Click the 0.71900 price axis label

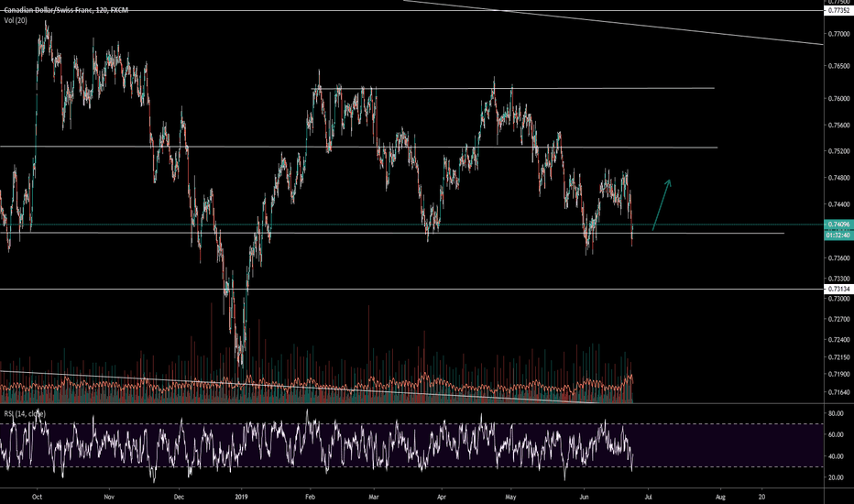point(838,374)
